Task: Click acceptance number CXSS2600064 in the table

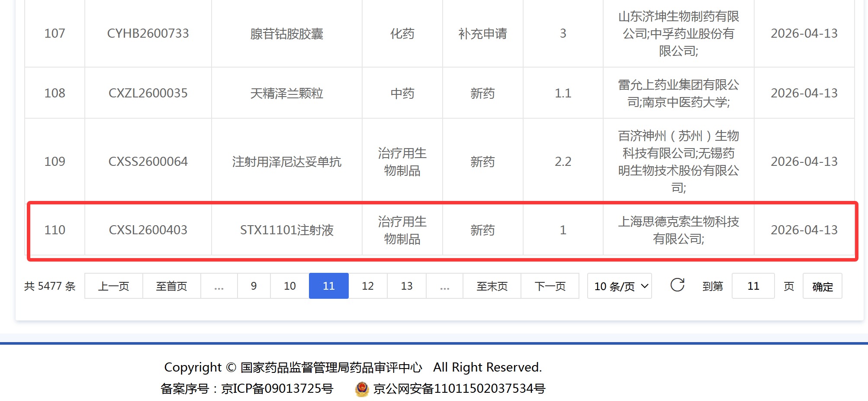Action: [x=148, y=162]
